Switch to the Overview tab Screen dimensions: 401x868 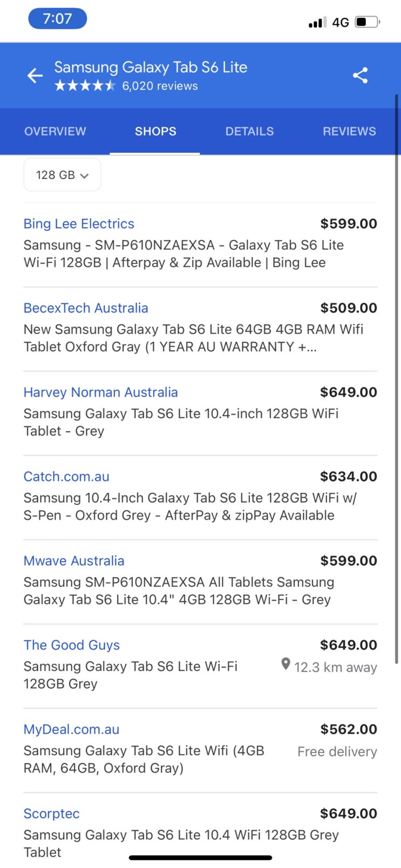55,131
